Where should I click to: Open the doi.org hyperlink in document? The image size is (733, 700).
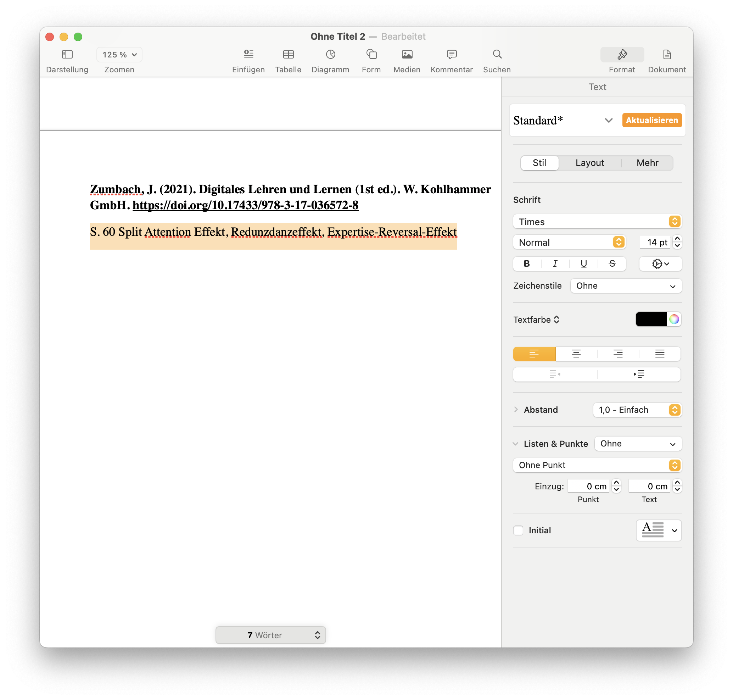click(245, 205)
